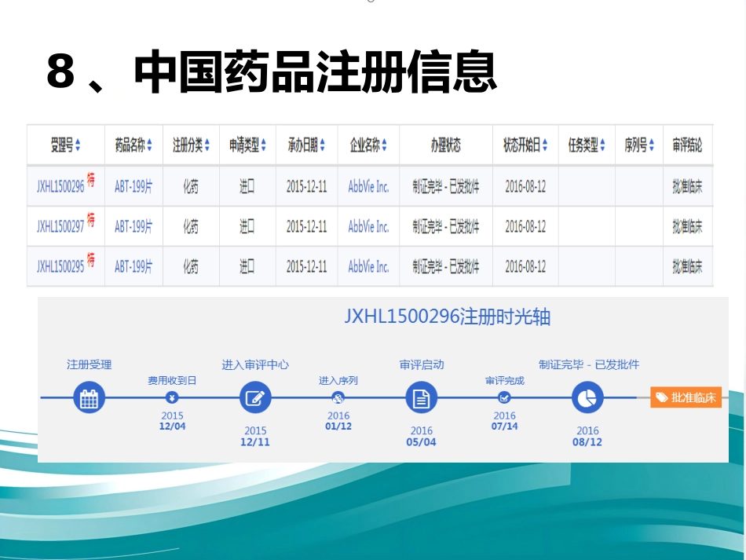Sort table by 注册分类 column
Screen dimensions: 746x560
pyautogui.click(x=207, y=145)
